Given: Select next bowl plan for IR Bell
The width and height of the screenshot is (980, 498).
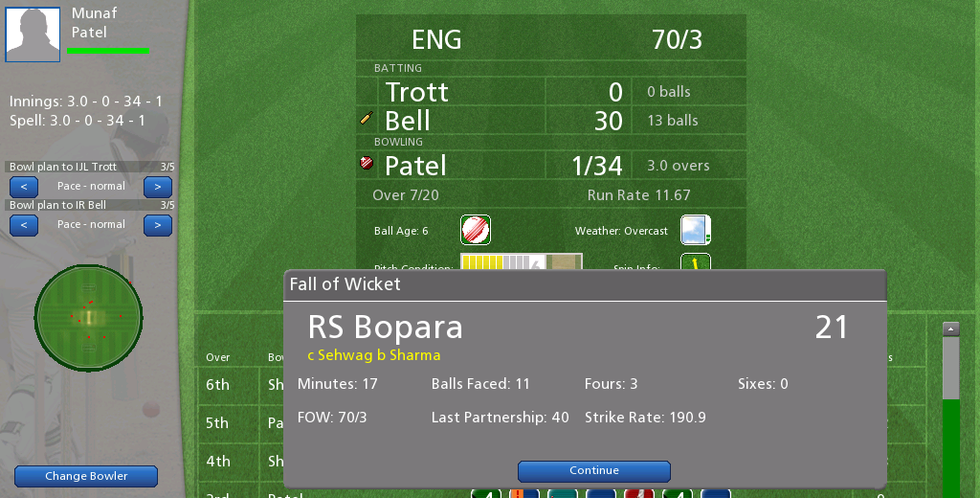Looking at the screenshot, I should coord(158,225).
